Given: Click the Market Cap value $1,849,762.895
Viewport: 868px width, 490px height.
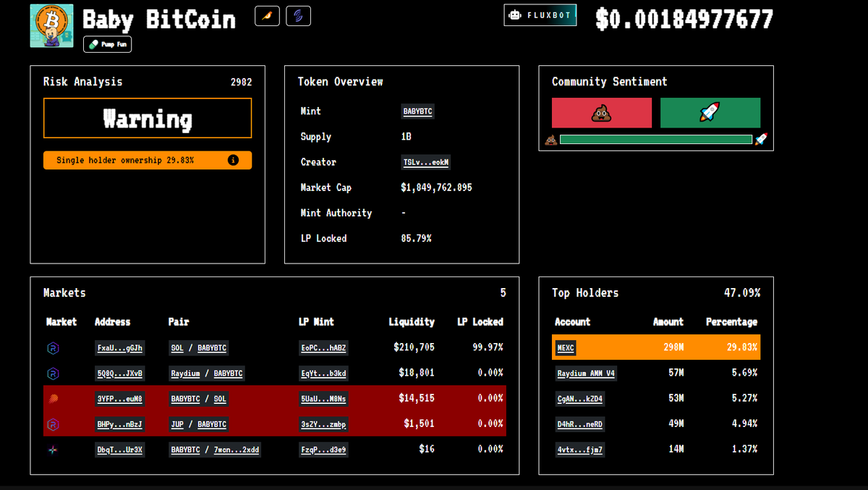Looking at the screenshot, I should (436, 187).
